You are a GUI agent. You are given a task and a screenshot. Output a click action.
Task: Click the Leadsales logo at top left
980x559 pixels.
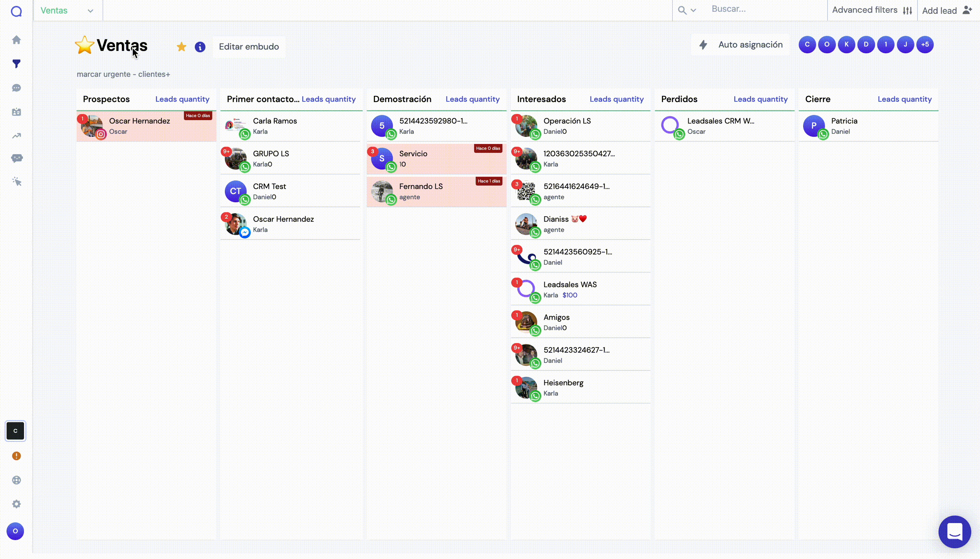(x=16, y=11)
